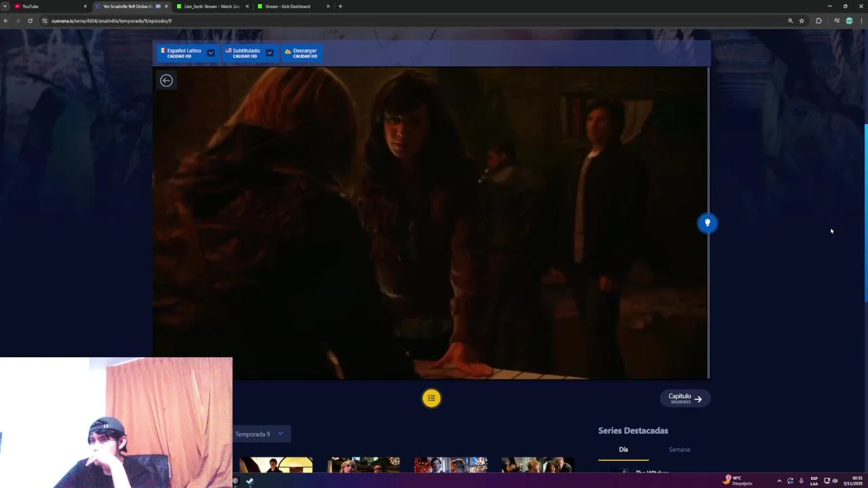Screen dimensions: 868x488
Task: Open the fourth episode thumbnail
Action: (538, 465)
